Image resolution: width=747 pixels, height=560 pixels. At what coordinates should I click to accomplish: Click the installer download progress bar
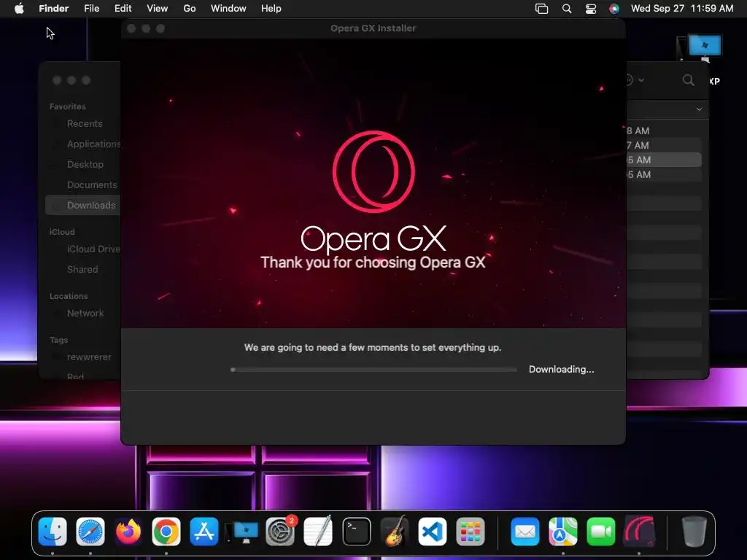[374, 370]
